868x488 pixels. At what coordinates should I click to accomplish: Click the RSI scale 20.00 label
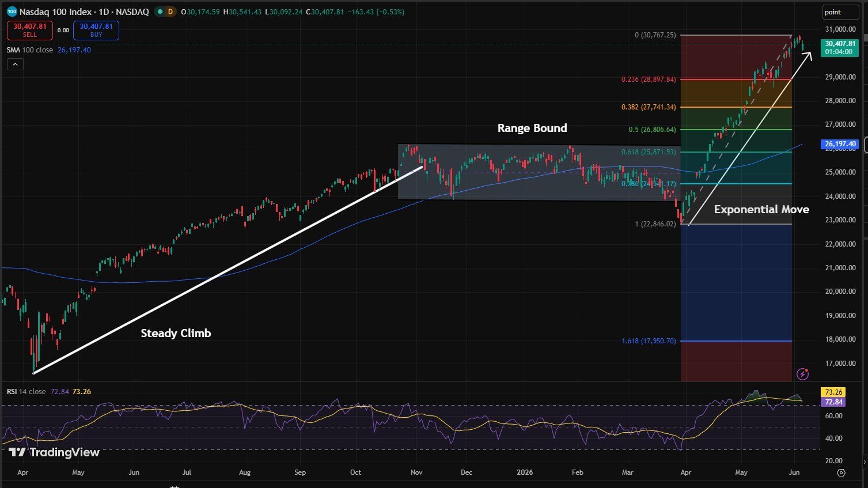click(x=833, y=460)
